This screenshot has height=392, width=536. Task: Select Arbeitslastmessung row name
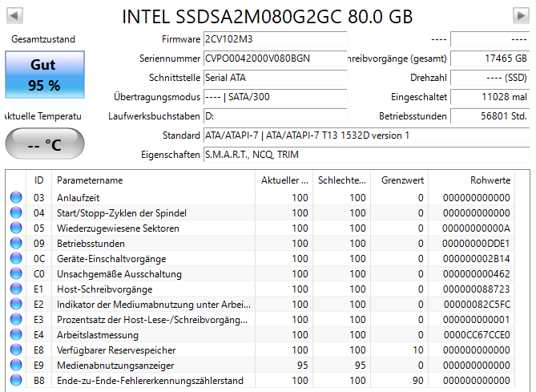pyautogui.click(x=98, y=335)
